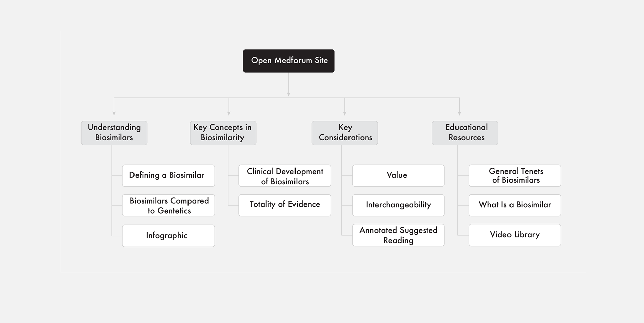
Task: Click General Tenets of Biosimilars node
Action: coord(515,175)
